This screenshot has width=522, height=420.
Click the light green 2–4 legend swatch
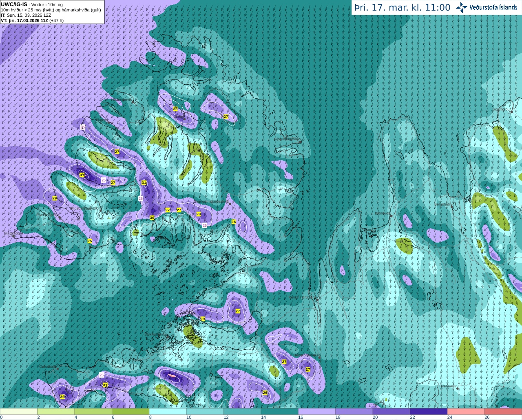pos(56,411)
